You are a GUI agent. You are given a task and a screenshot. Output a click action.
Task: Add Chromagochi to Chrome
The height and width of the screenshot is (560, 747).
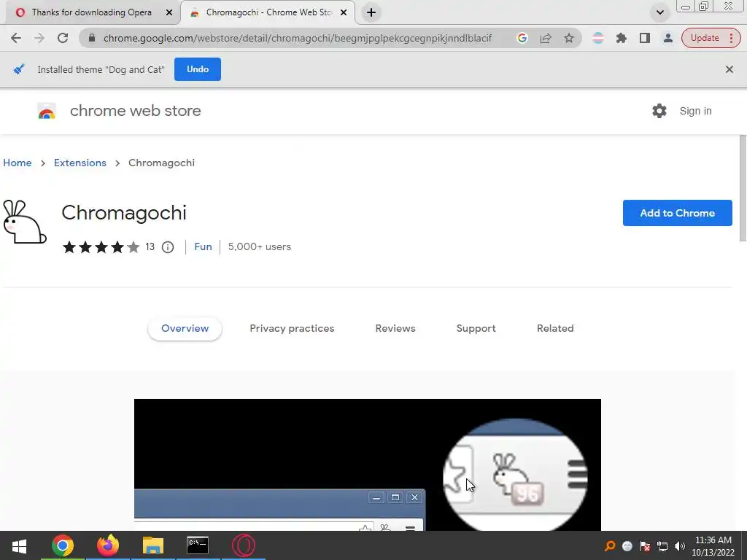click(x=677, y=213)
